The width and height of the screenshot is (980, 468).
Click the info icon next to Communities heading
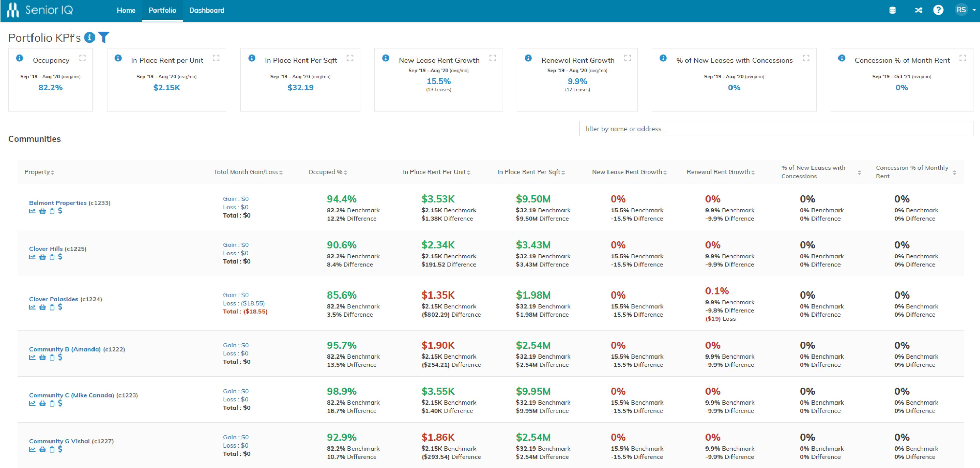tap(90, 38)
